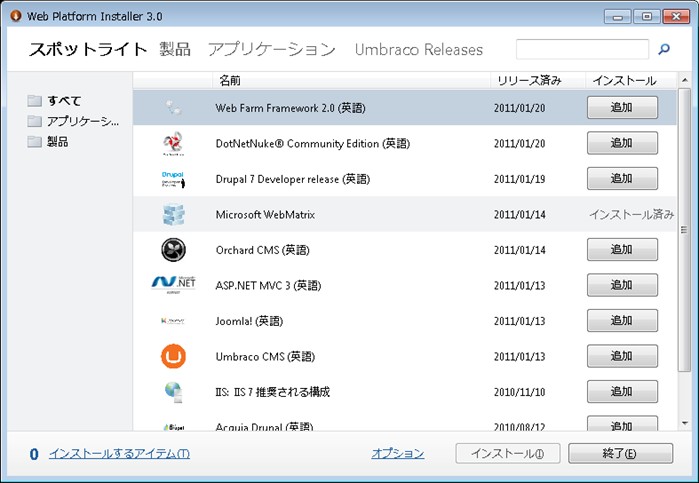Click the 0 items counter
Screen dimensions: 699x483
click(34, 454)
